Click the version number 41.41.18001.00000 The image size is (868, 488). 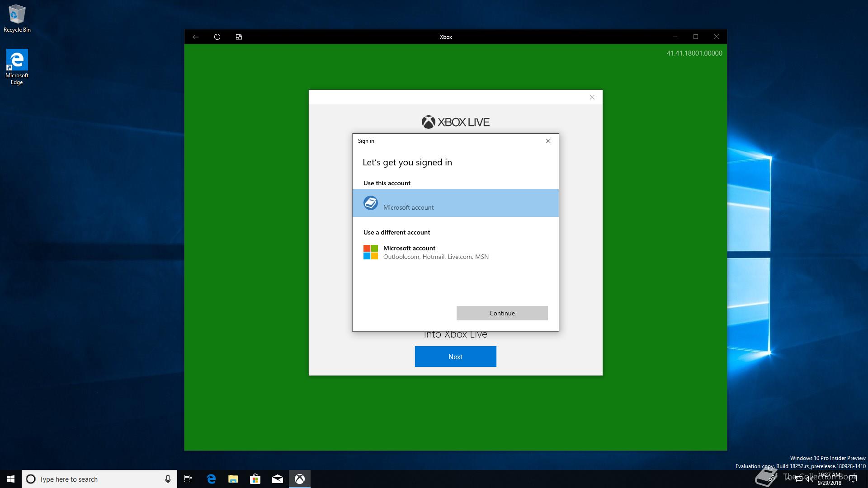(x=694, y=53)
